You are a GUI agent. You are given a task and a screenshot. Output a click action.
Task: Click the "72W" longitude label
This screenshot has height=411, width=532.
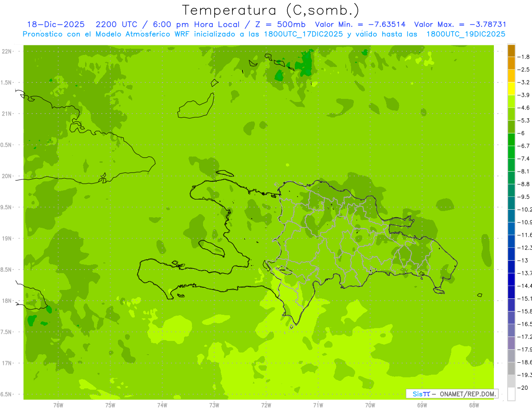pyautogui.click(x=266, y=405)
